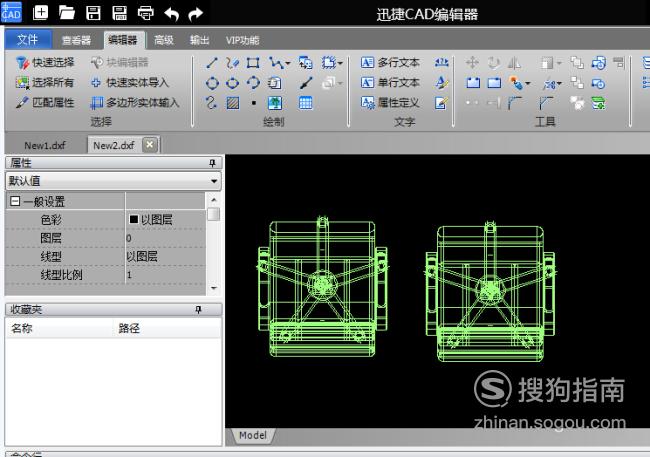Select the Arc drawing tool

pyautogui.click(x=253, y=83)
